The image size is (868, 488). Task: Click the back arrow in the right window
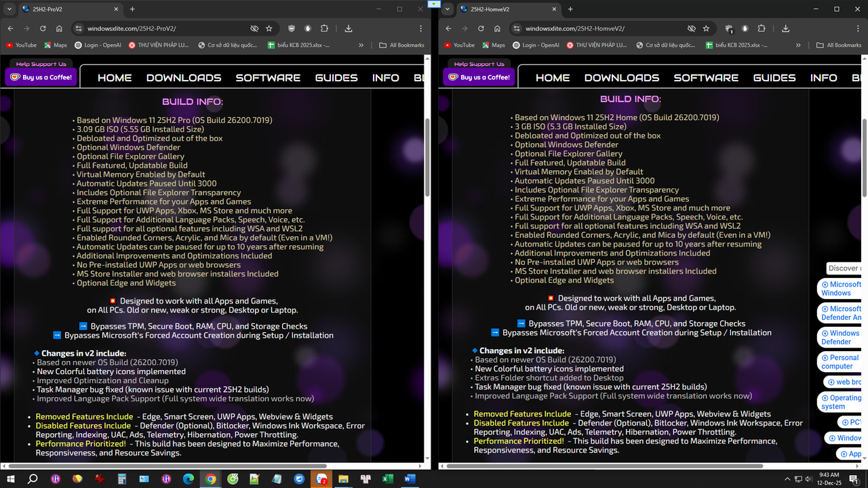pos(449,28)
